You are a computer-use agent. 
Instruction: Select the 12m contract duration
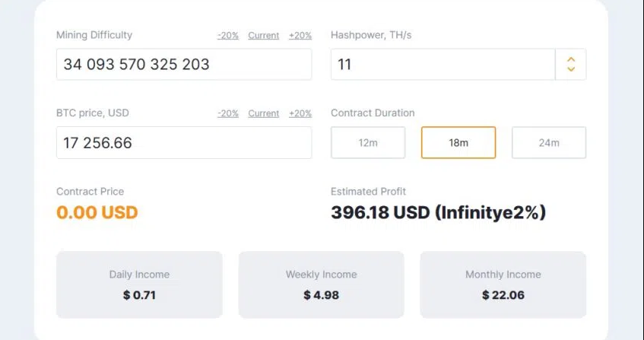368,143
